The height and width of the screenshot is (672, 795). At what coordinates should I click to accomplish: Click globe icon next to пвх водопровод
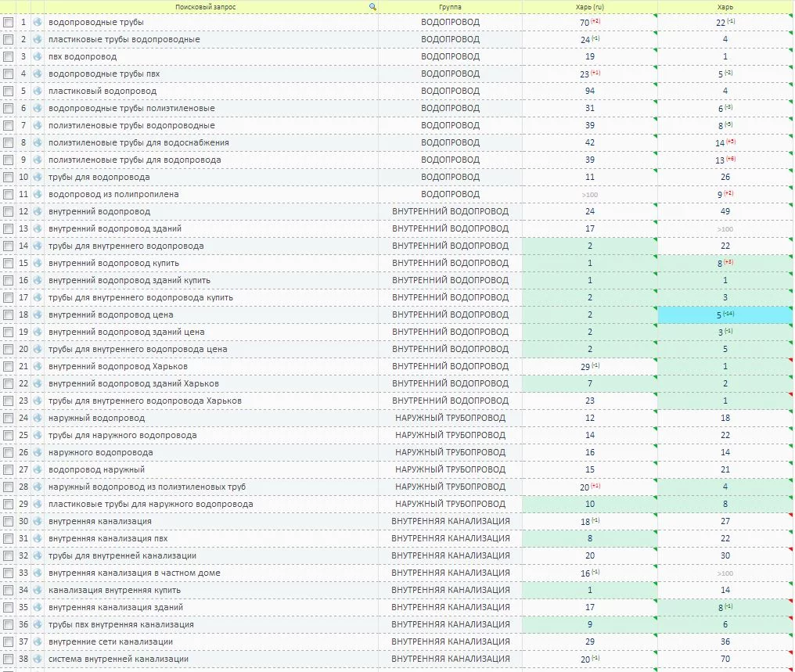(x=38, y=56)
